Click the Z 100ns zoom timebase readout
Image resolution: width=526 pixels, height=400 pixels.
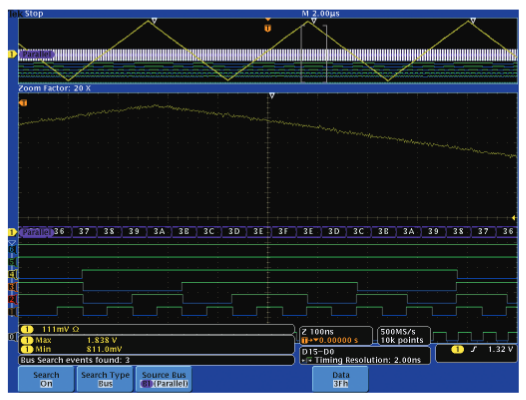pyautogui.click(x=318, y=332)
